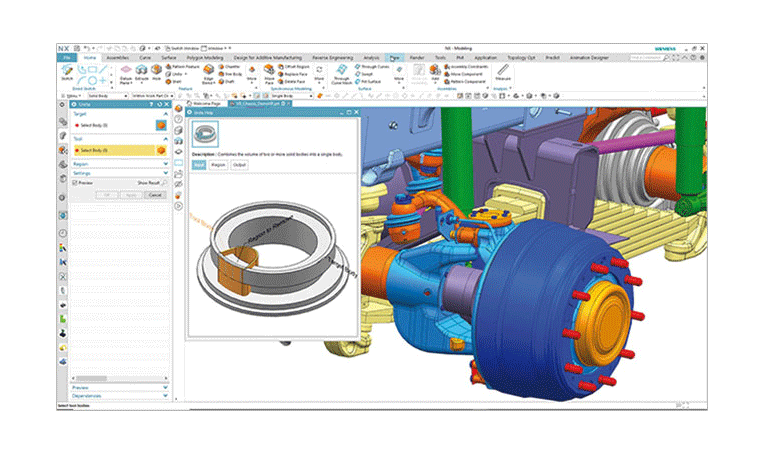Select the Unite command in ribbon
Image resolution: width=765 pixels, height=454 pixels.
pyautogui.click(x=176, y=74)
